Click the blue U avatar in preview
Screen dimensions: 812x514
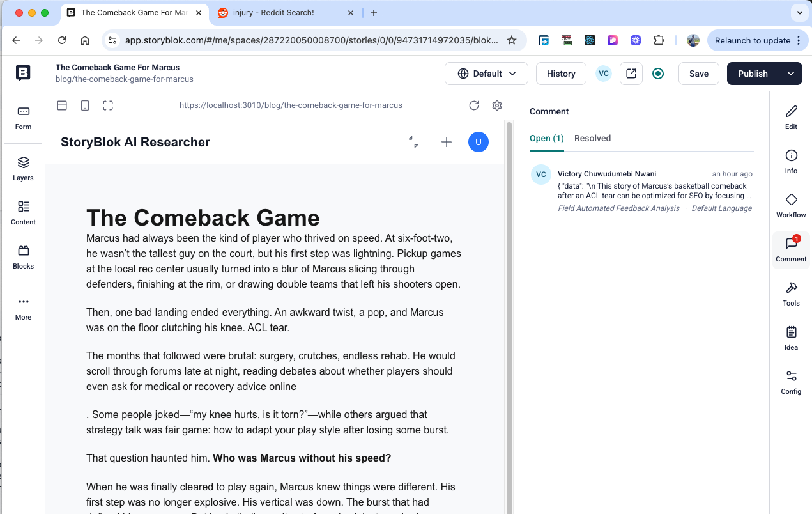[x=479, y=142]
